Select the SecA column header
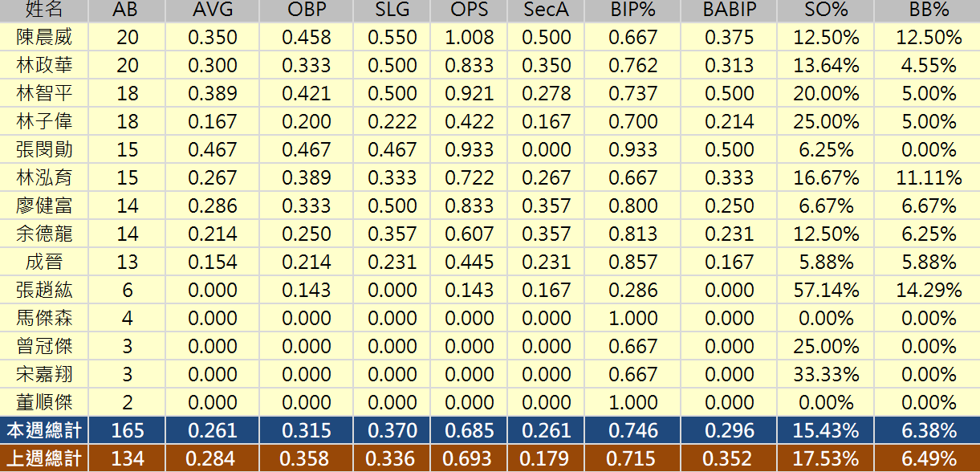This screenshot has width=980, height=472. click(x=546, y=10)
